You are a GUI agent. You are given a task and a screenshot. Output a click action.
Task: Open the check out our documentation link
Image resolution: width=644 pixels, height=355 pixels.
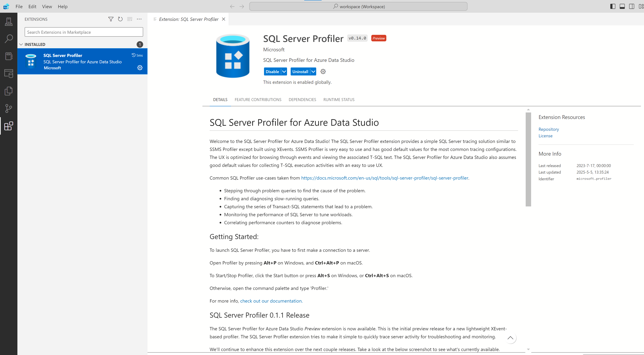(271, 301)
